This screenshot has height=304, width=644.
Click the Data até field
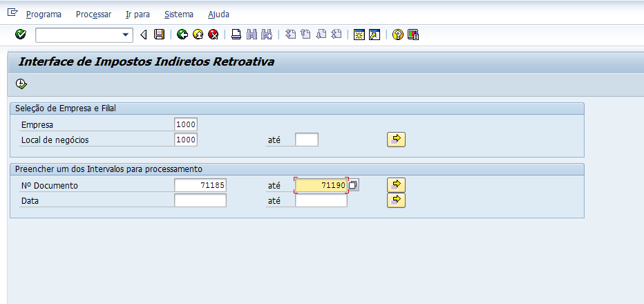click(x=321, y=200)
